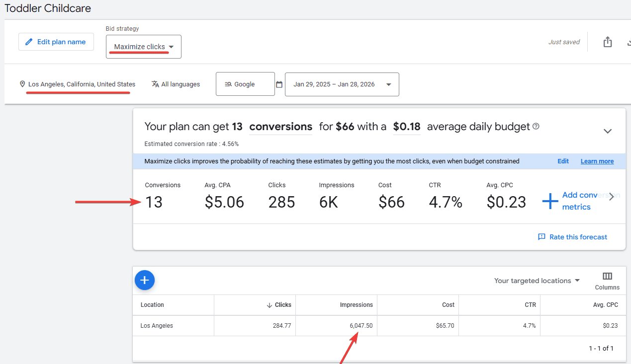Click Add conversion metrics
Image resolution: width=631 pixels, height=364 pixels.
pos(577,201)
